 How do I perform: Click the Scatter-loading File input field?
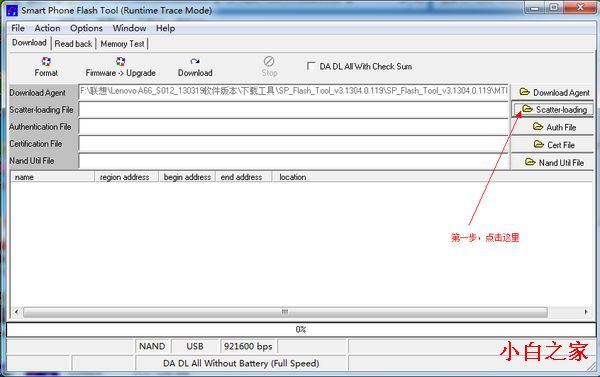click(293, 110)
